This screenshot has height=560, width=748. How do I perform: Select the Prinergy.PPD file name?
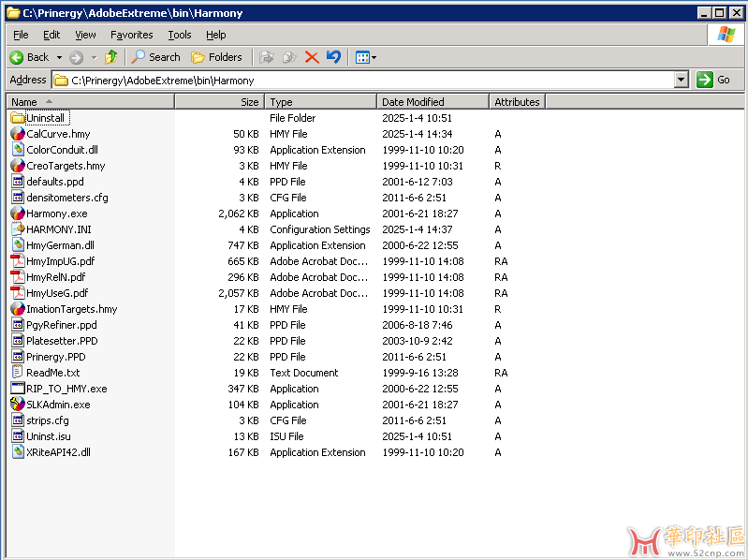click(56, 357)
